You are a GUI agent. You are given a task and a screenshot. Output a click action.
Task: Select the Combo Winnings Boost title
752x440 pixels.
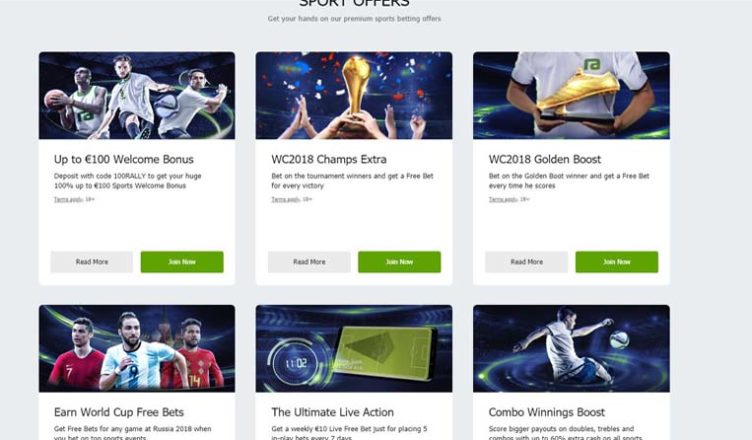tap(547, 412)
